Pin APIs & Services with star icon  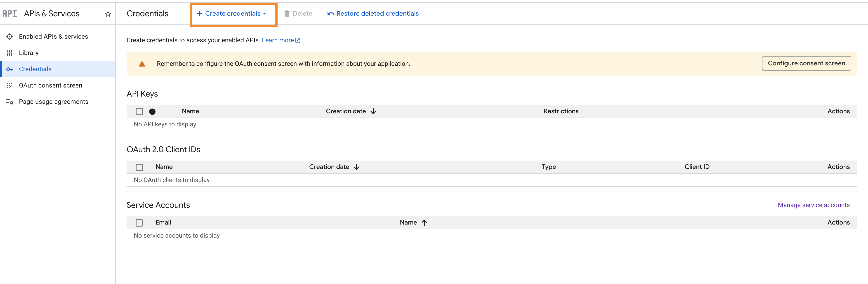click(108, 14)
